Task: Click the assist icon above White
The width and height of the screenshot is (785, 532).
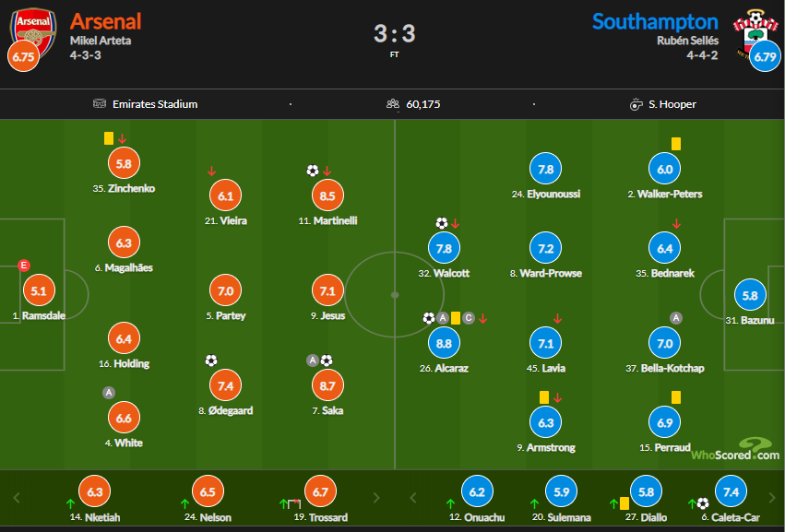Action: (109, 393)
